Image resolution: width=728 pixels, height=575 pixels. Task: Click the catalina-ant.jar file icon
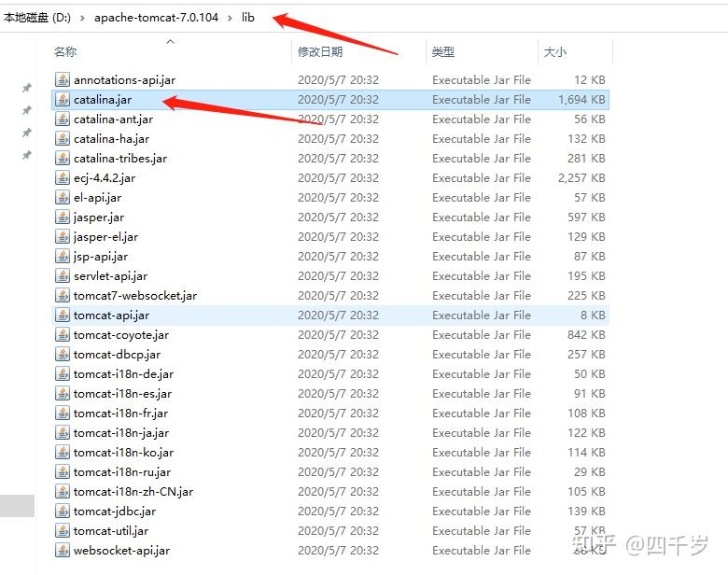[x=63, y=119]
